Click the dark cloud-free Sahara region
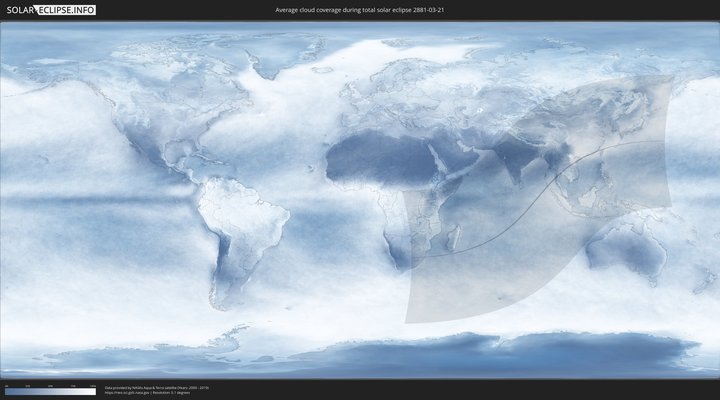 click(x=370, y=158)
